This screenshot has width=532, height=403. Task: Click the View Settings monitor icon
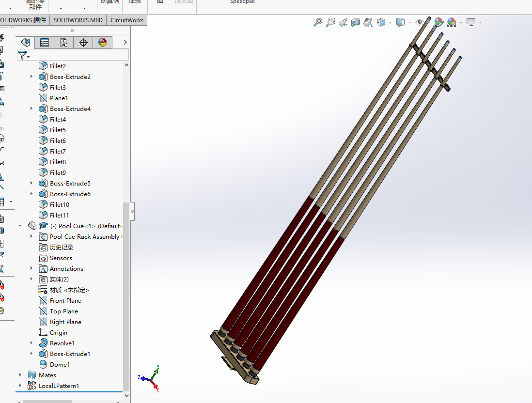(x=471, y=22)
